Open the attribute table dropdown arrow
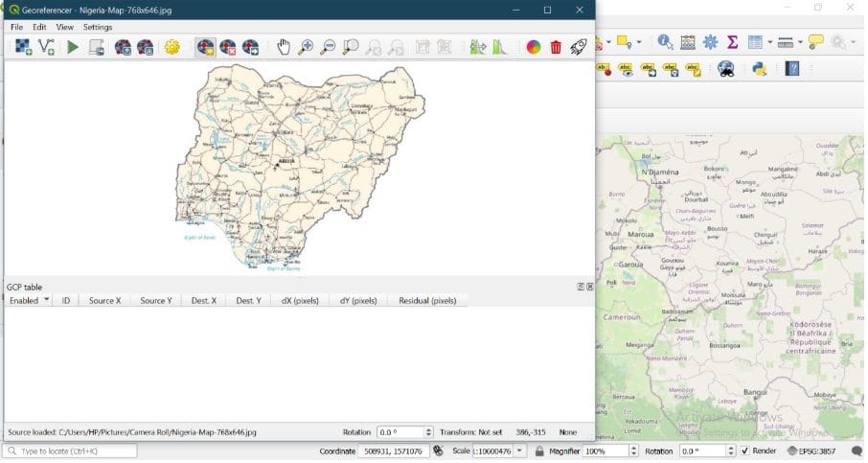Viewport: 868px width, 463px height. (x=768, y=43)
